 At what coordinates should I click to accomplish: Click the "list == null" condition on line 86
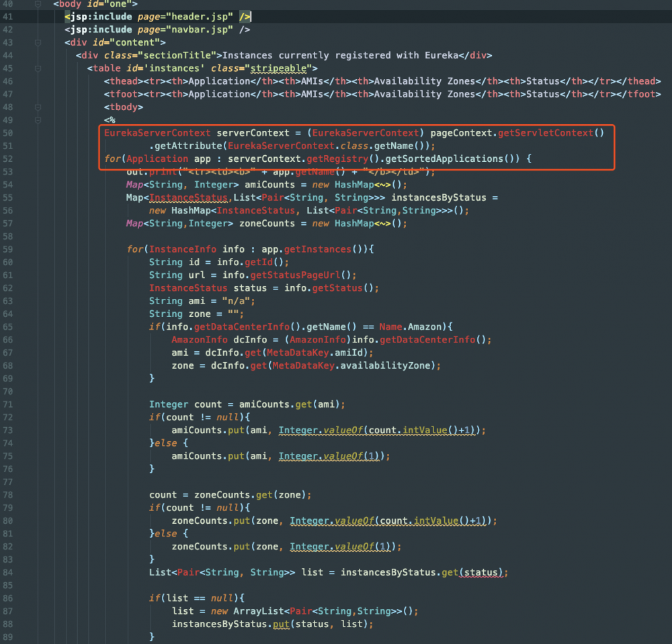coord(200,598)
